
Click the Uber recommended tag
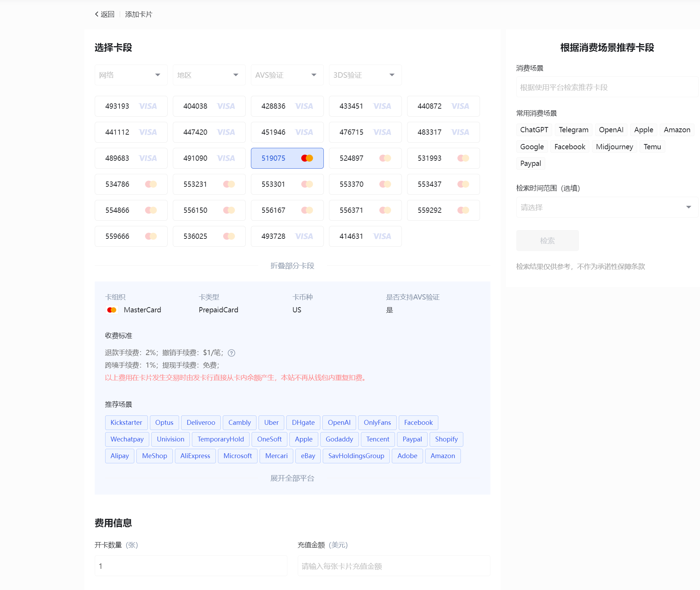[x=271, y=423]
